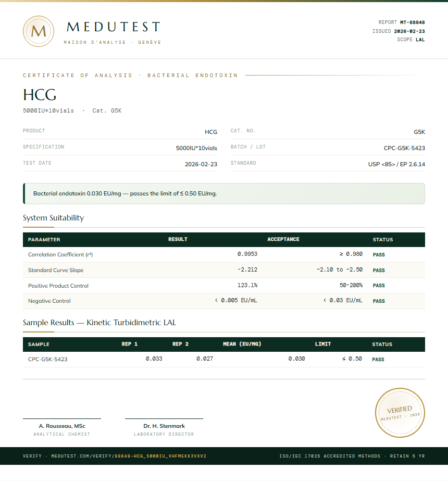Image resolution: width=448 pixels, height=481 pixels.
Task: Click the bacterial endotoxin summary banner
Action: click(224, 193)
